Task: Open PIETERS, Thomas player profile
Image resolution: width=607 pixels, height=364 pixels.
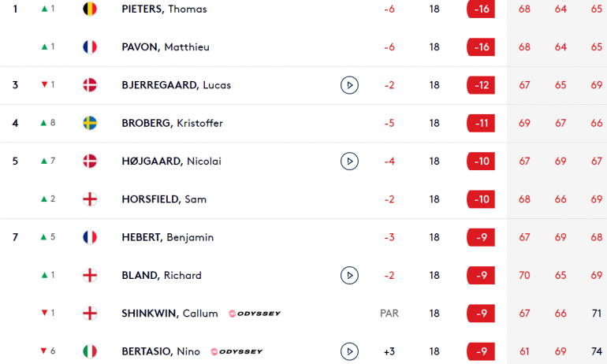Action: pos(164,9)
